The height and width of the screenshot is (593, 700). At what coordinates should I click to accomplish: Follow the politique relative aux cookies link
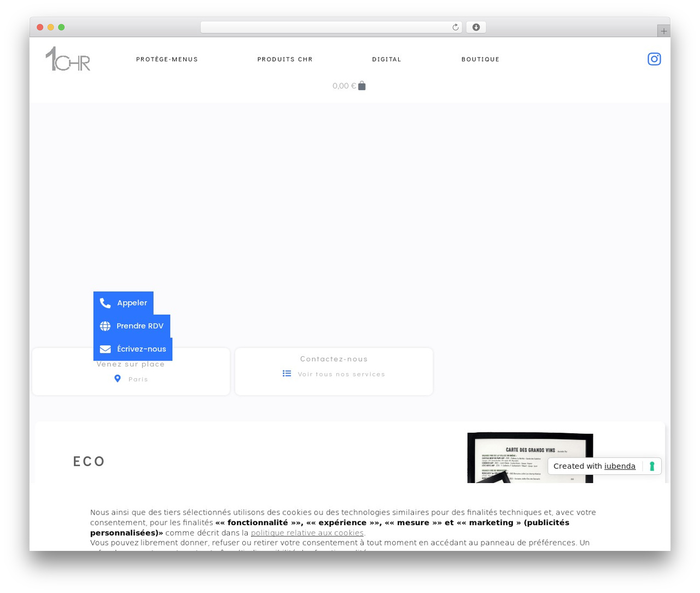tap(307, 533)
